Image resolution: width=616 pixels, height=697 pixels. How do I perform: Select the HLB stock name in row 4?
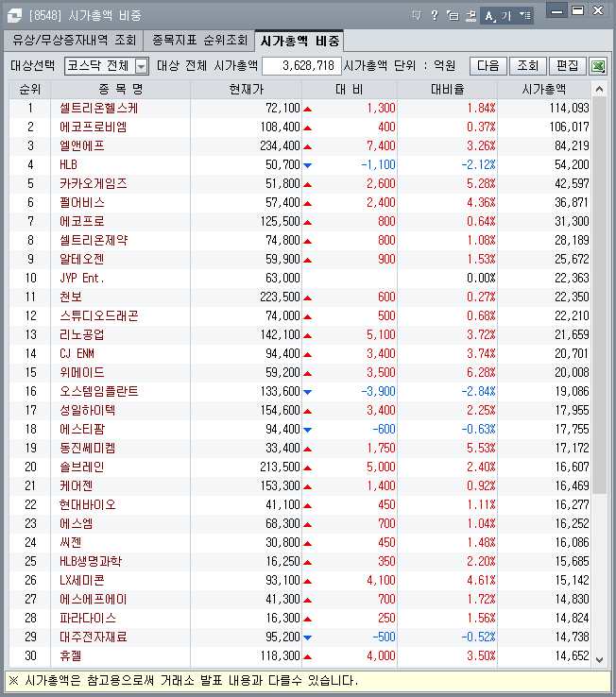(68, 165)
